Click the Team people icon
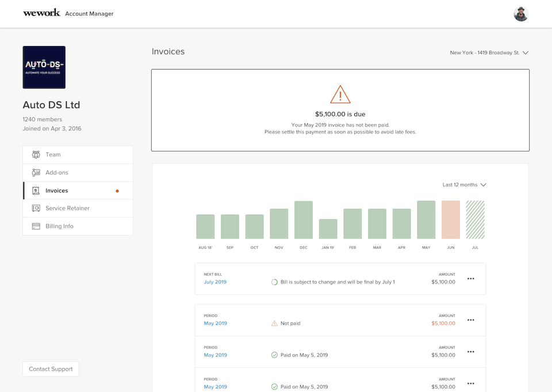This screenshot has width=552, height=392. point(36,155)
